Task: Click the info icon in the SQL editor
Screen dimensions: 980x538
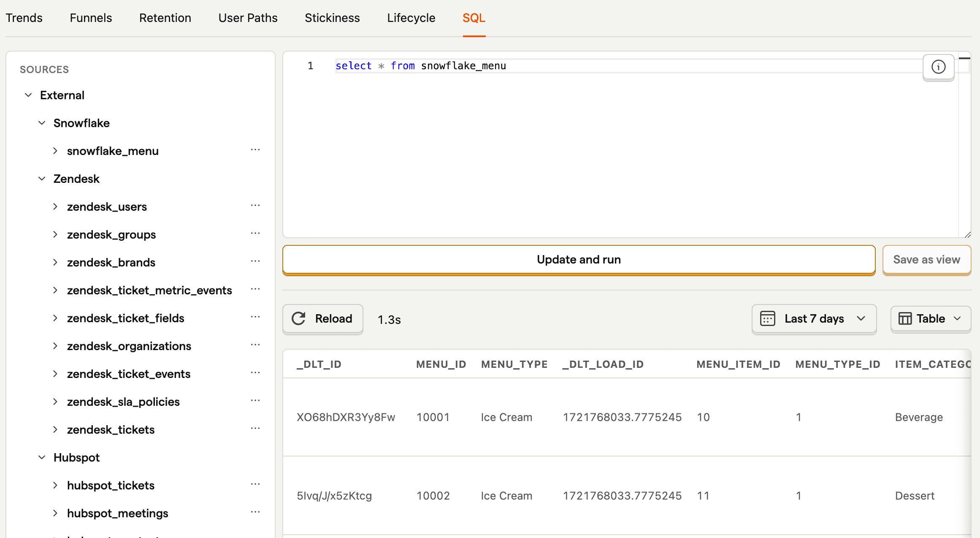Action: [938, 67]
